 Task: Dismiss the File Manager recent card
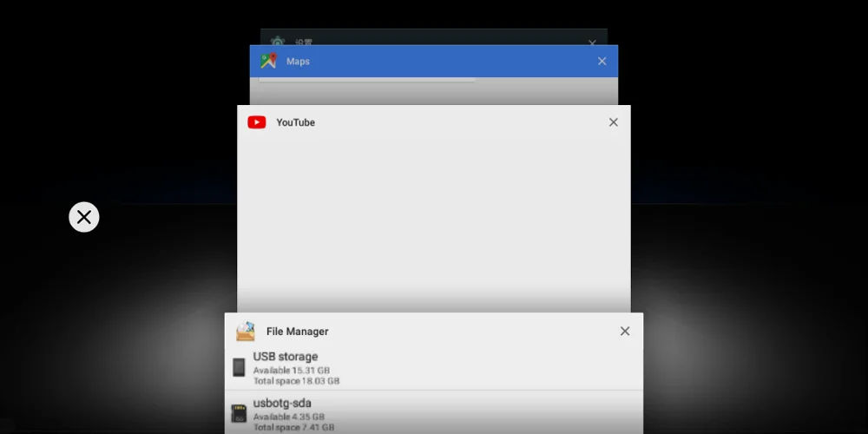coord(625,331)
